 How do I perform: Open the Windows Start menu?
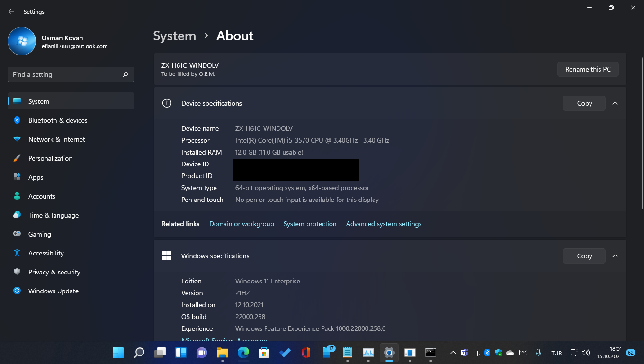[118, 353]
